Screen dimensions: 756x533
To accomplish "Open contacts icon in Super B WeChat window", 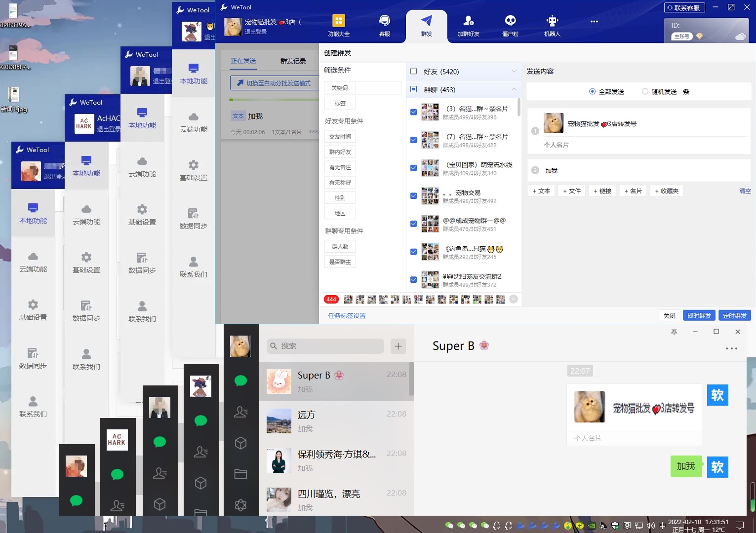I will (240, 412).
